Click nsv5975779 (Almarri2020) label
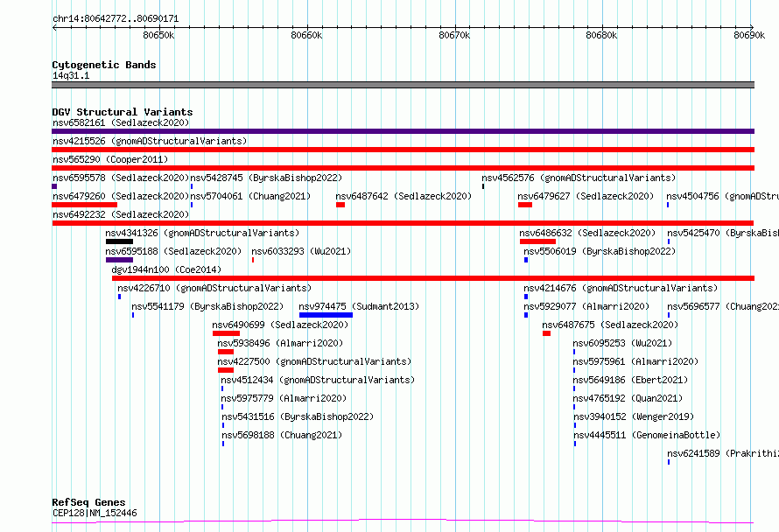The width and height of the screenshot is (779, 532). tap(284, 398)
